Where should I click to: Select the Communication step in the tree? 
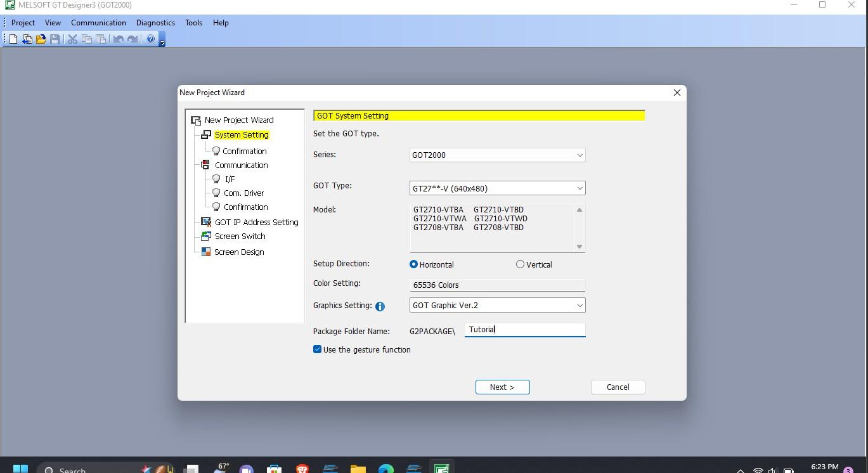[x=241, y=165]
